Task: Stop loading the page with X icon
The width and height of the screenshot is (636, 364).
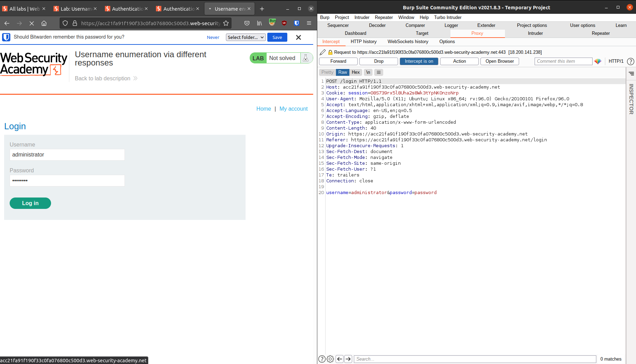Action: pos(31,23)
